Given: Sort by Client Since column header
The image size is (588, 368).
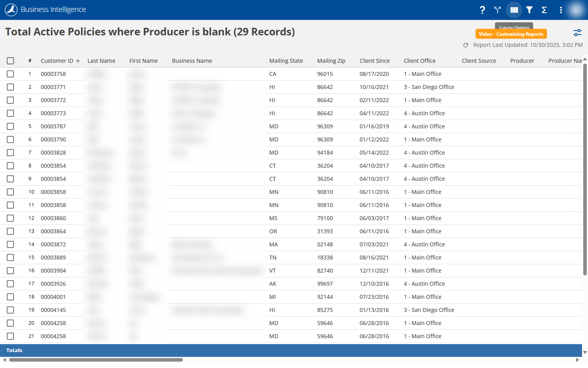Looking at the screenshot, I should 375,61.
